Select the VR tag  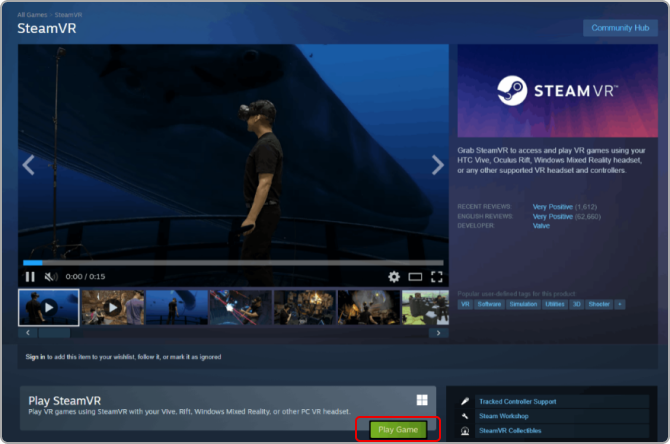[x=465, y=304]
